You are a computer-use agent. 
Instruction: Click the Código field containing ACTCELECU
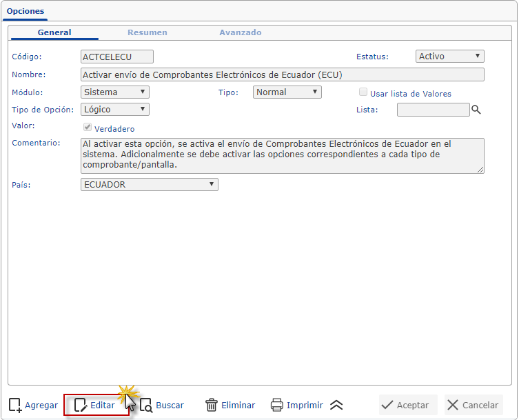pos(117,57)
